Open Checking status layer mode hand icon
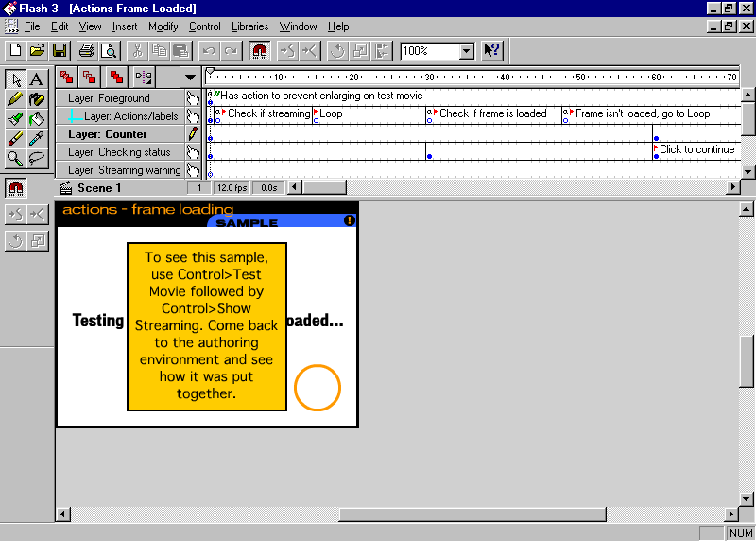The image size is (756, 541). pyautogui.click(x=193, y=152)
